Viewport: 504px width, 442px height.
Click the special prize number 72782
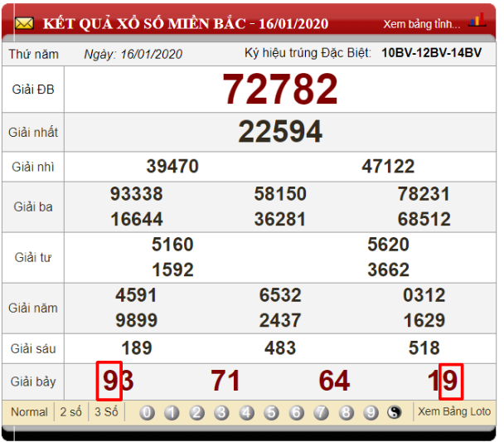click(x=281, y=90)
